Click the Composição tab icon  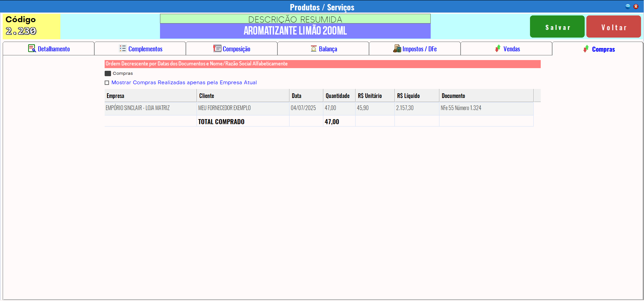[217, 49]
